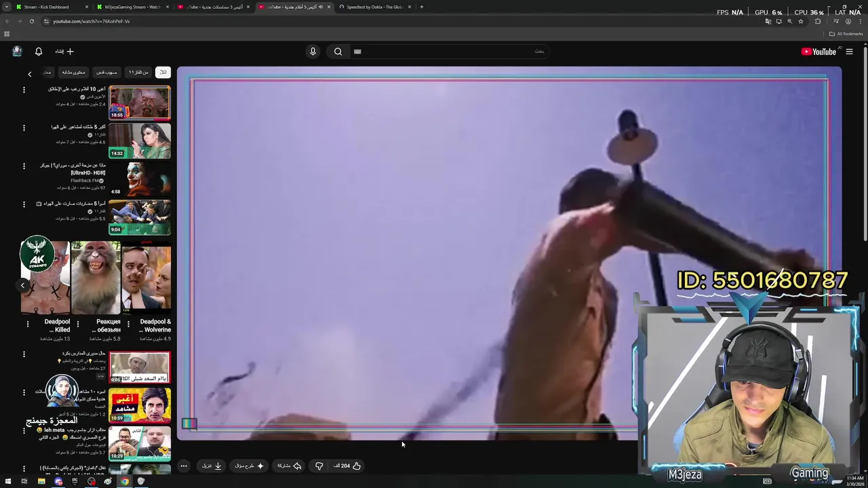Open options menu for the 18:55 video

[24, 89]
